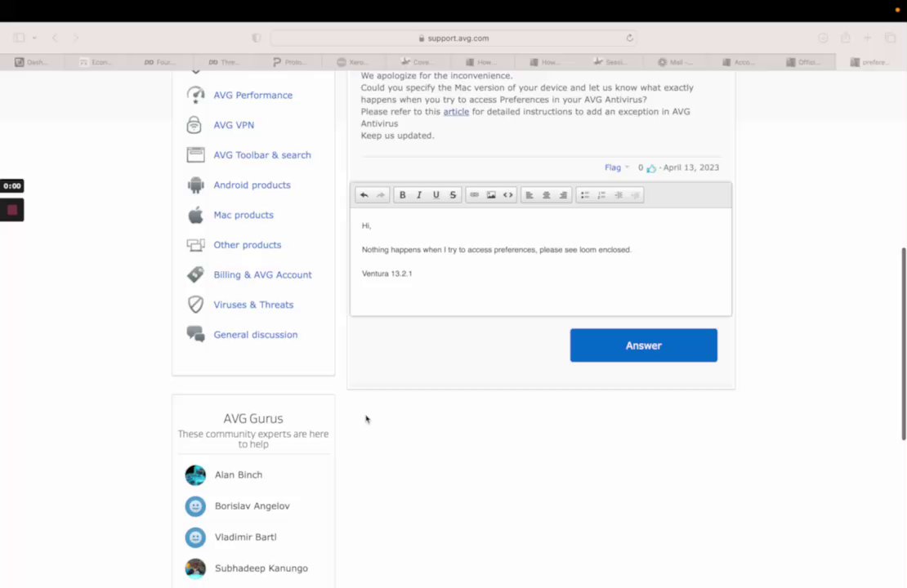Align the reply text left
The image size is (907, 588).
(x=529, y=195)
